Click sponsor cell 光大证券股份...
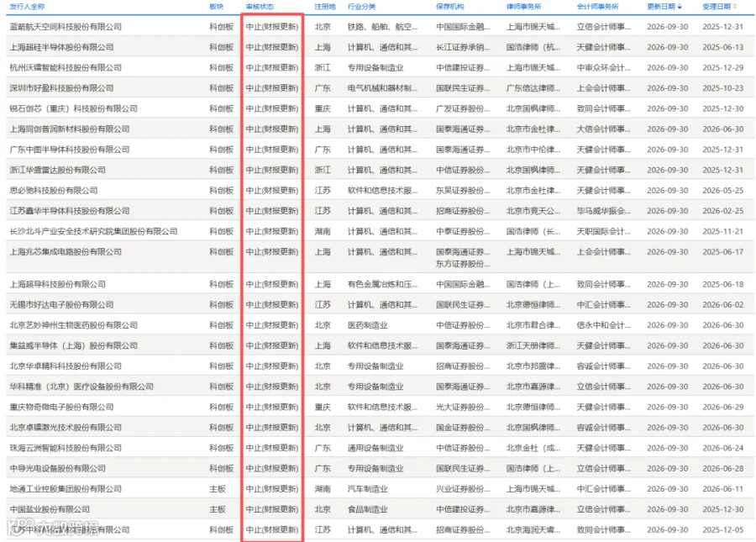Screen dimensions: 756x542 coord(463,407)
